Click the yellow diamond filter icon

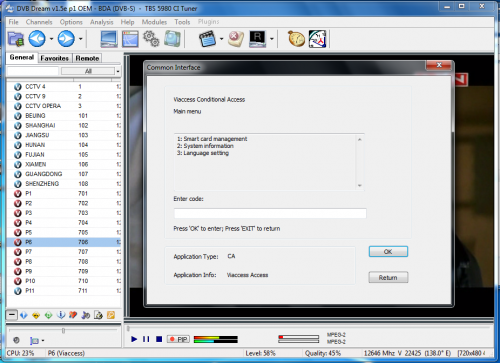tap(36, 315)
